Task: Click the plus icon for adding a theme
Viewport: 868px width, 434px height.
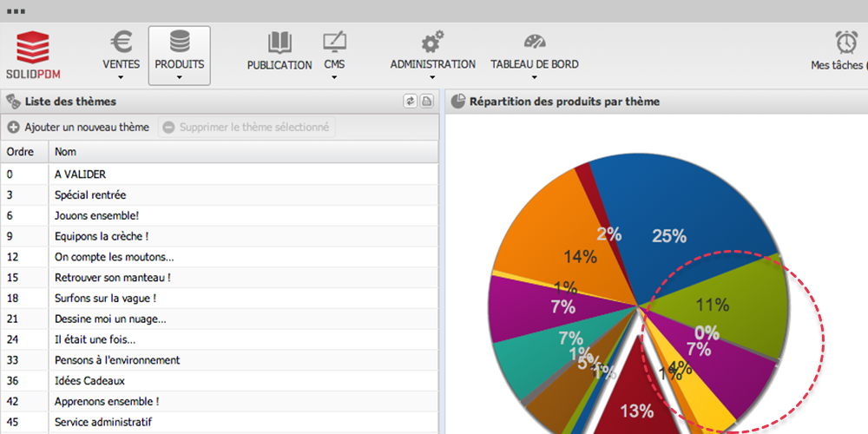Action: pyautogui.click(x=14, y=128)
